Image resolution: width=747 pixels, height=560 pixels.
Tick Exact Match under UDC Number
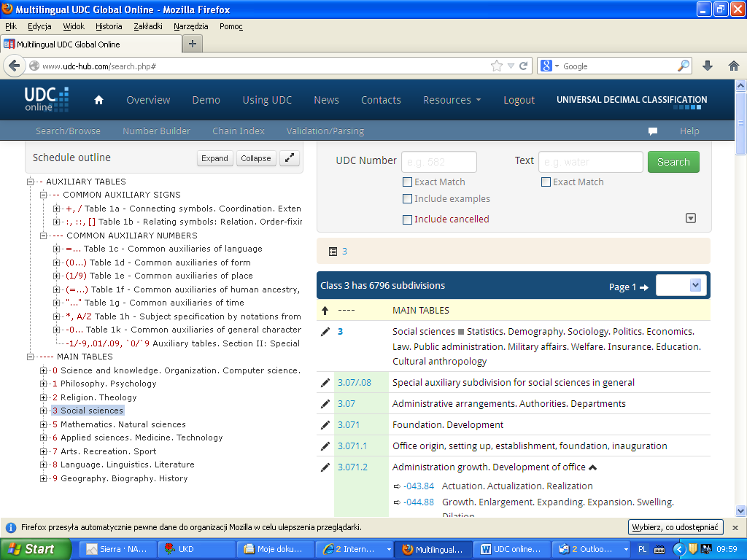click(x=407, y=182)
